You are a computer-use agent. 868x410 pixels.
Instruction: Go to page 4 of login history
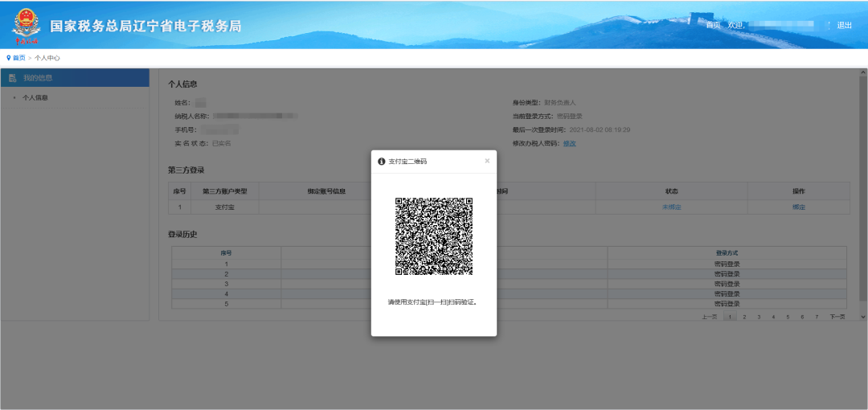[773, 317]
